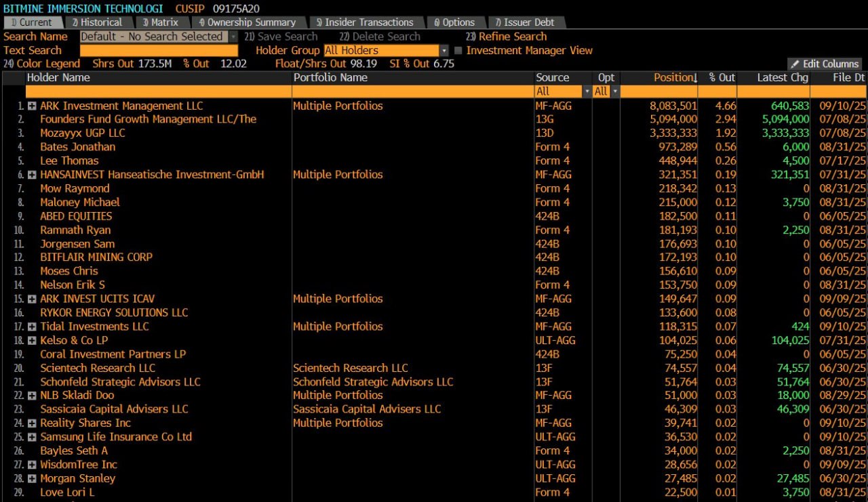Click the Holder Name filter field

(x=159, y=91)
